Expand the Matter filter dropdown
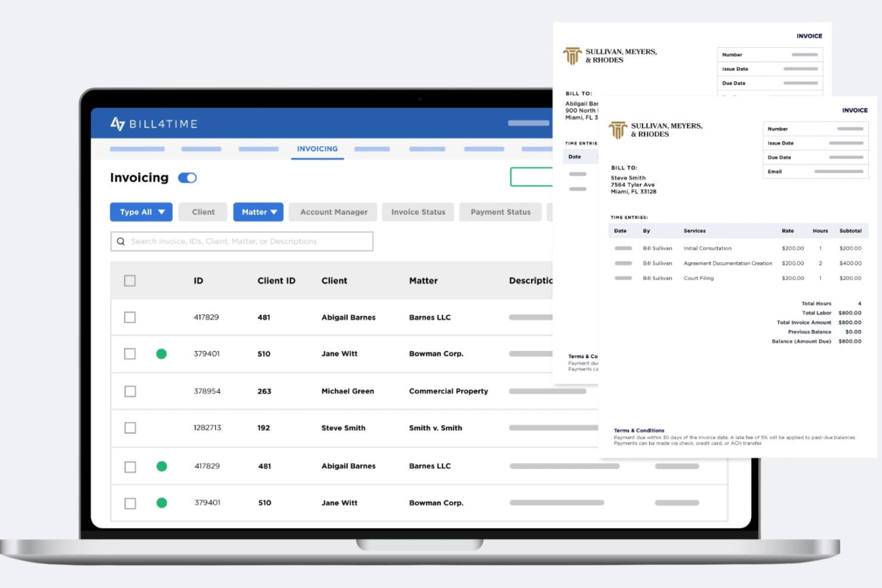The image size is (882, 588). tap(258, 211)
